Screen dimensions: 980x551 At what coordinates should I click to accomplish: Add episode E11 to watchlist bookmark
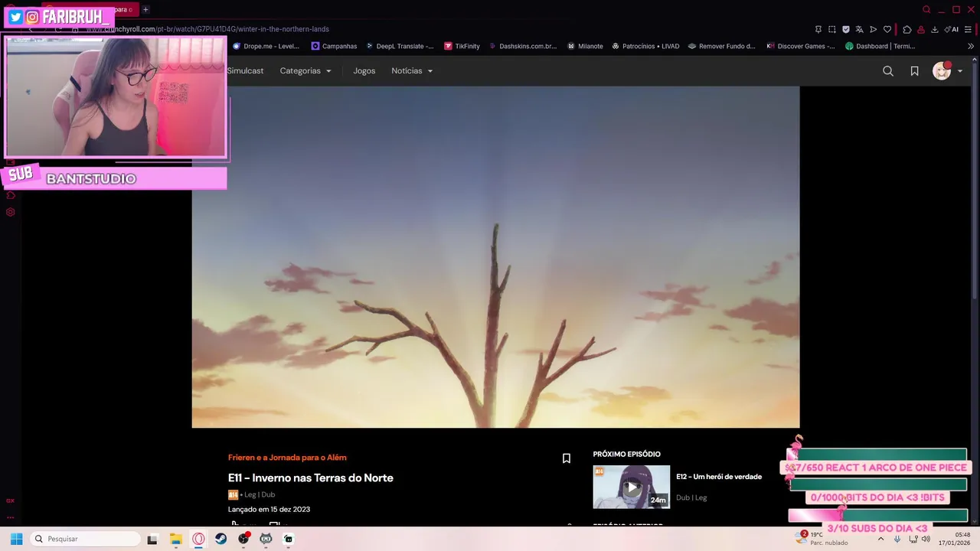567,458
